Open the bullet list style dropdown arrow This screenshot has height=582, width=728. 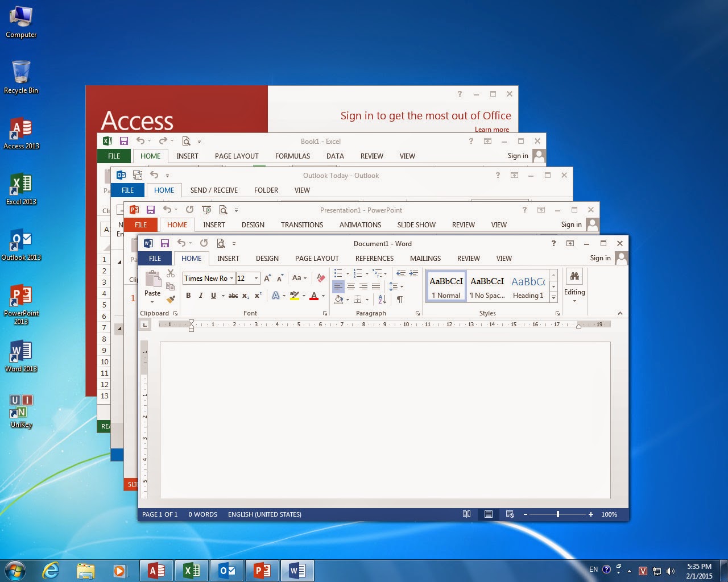[x=348, y=273]
